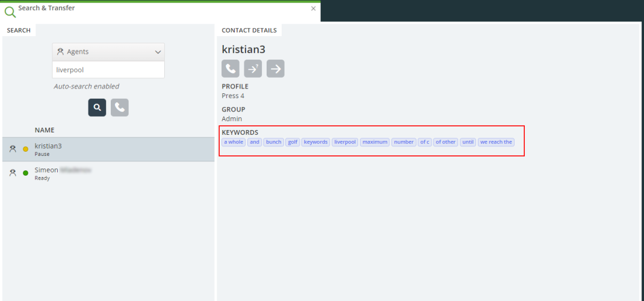Call kristian3 using the phone icon
This screenshot has height=301, width=644.
pos(231,69)
